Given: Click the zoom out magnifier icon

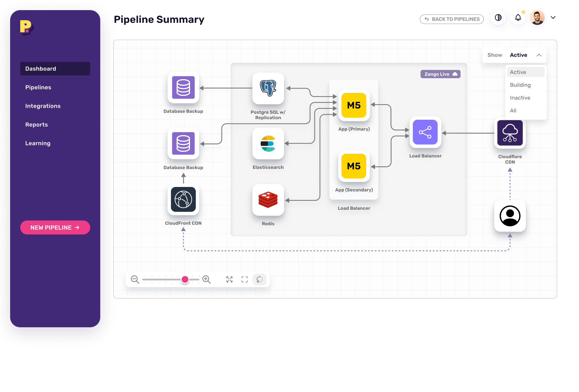Looking at the screenshot, I should click(135, 280).
